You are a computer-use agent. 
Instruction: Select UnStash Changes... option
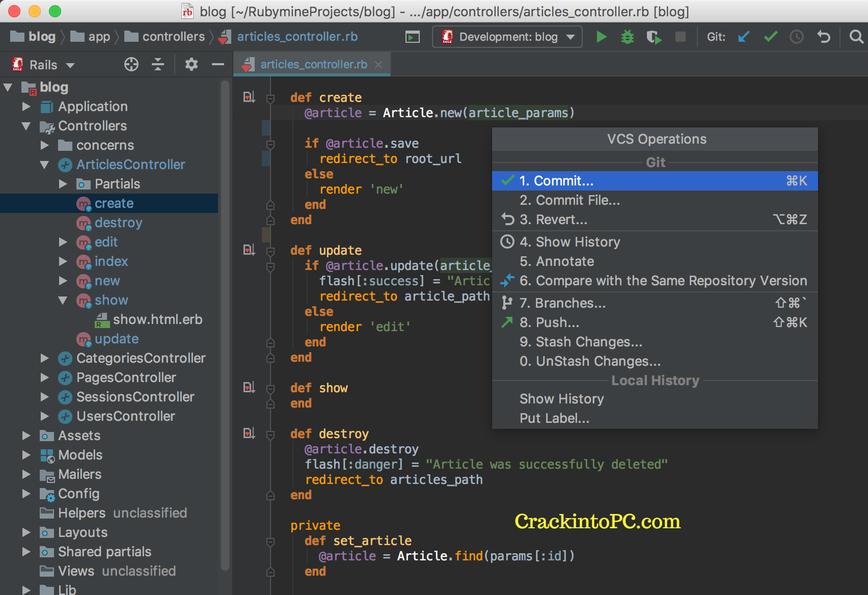pos(655,361)
